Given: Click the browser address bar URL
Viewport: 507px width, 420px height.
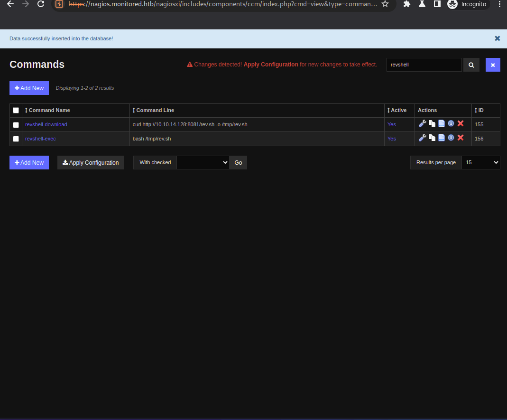Looking at the screenshot, I should pyautogui.click(x=223, y=4).
